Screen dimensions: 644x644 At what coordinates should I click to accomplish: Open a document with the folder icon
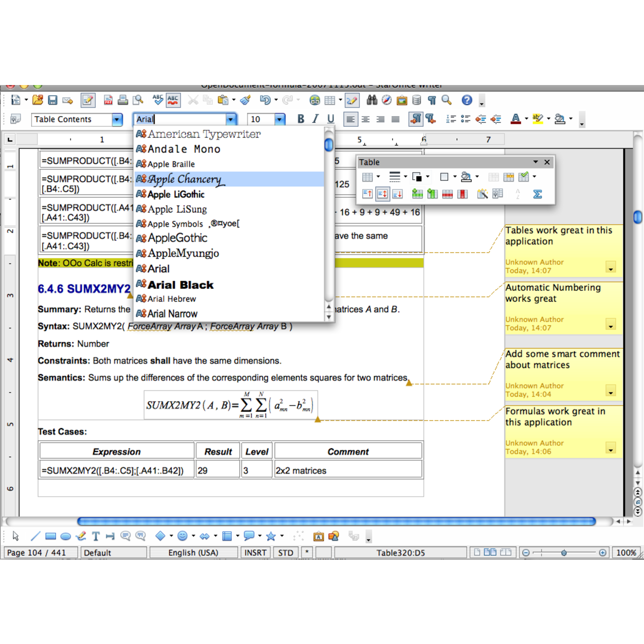click(38, 100)
